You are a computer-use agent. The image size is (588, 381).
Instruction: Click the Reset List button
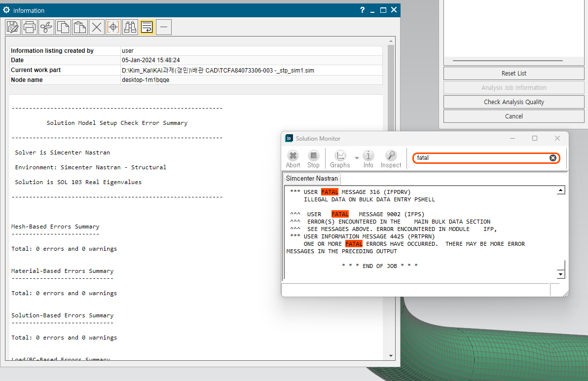click(x=514, y=74)
